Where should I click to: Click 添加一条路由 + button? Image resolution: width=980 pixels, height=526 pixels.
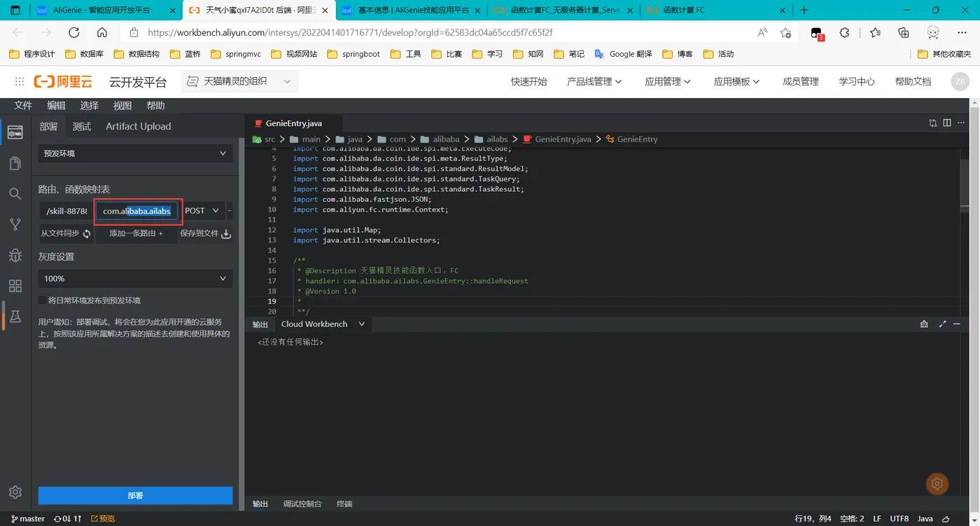[136, 233]
